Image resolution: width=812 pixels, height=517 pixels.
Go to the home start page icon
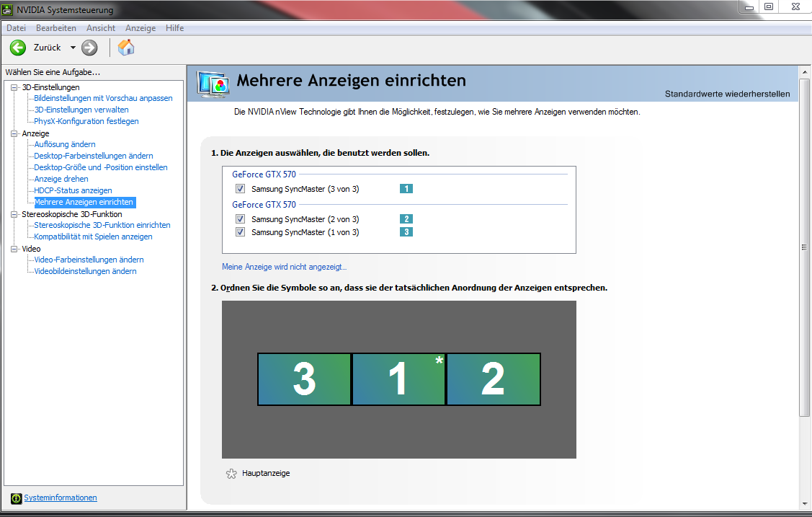126,47
